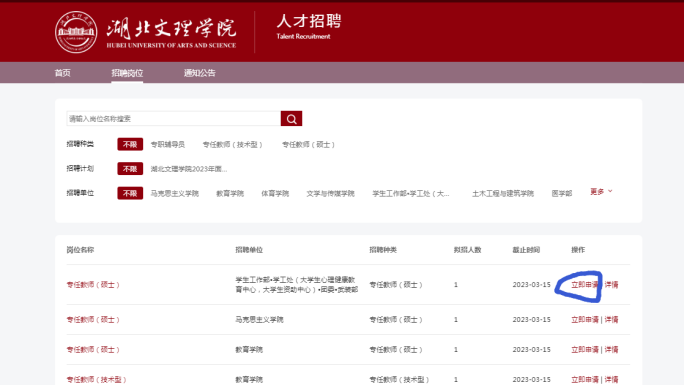Click the 拟招人数 column header

click(467, 250)
